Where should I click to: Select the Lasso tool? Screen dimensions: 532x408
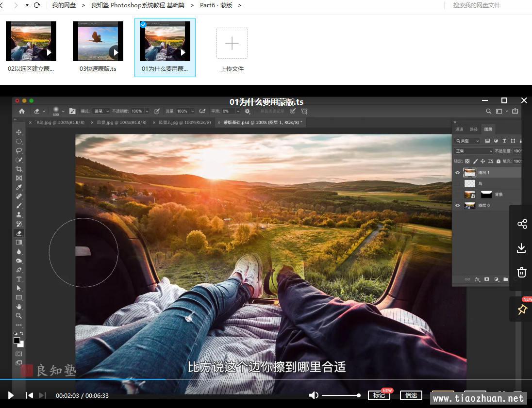(19, 150)
